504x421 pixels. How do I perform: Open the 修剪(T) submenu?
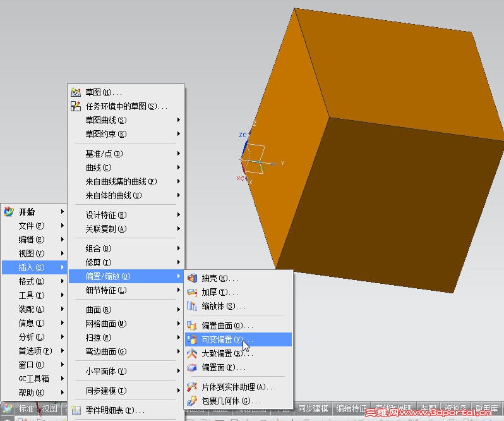pos(126,262)
